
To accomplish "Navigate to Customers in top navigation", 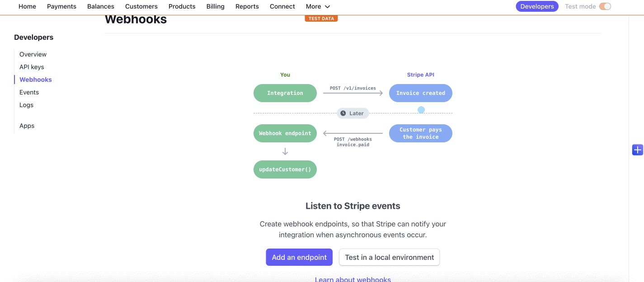I will [x=141, y=6].
